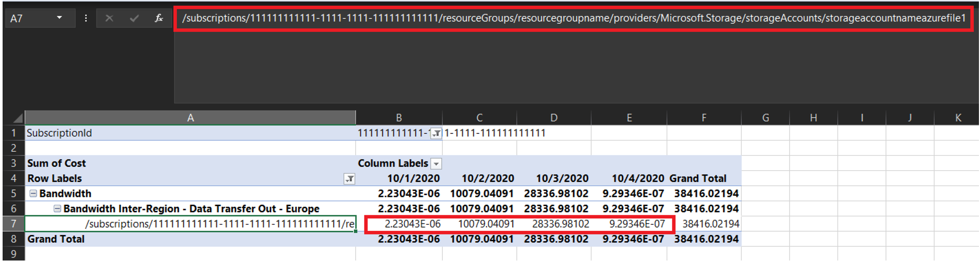The height and width of the screenshot is (261, 980).
Task: Click the 10/4/2020 column label
Action: click(x=638, y=179)
